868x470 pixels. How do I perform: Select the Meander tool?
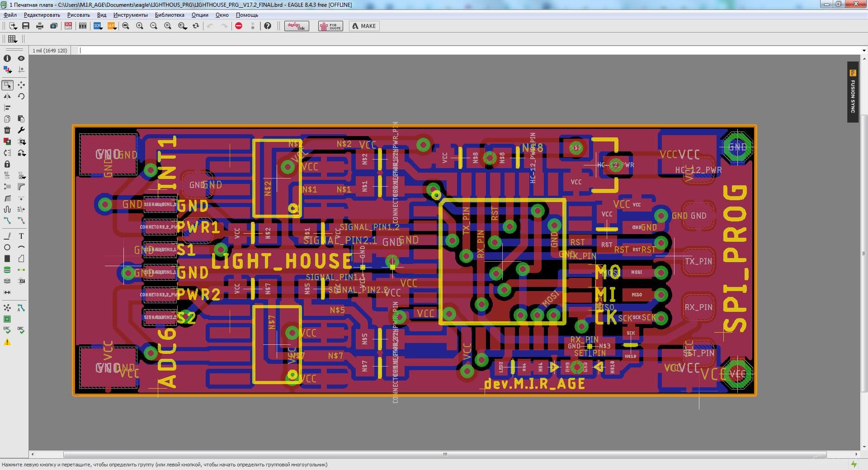click(7, 209)
